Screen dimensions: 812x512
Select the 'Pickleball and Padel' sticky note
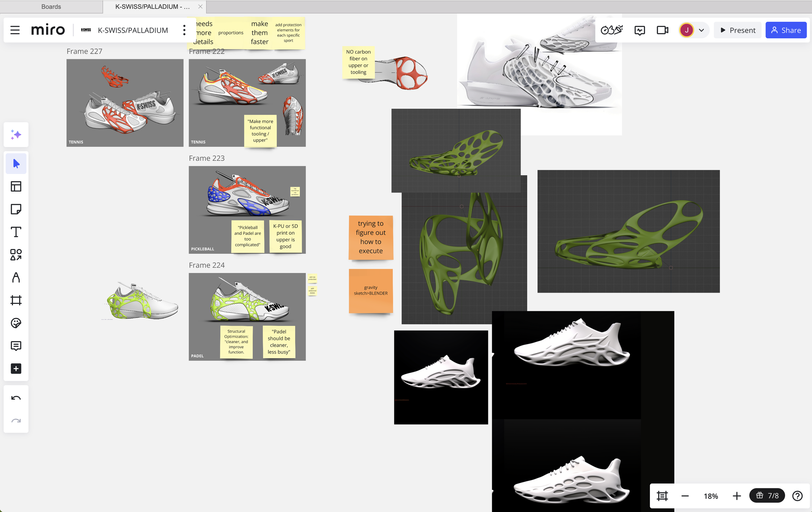pos(247,236)
